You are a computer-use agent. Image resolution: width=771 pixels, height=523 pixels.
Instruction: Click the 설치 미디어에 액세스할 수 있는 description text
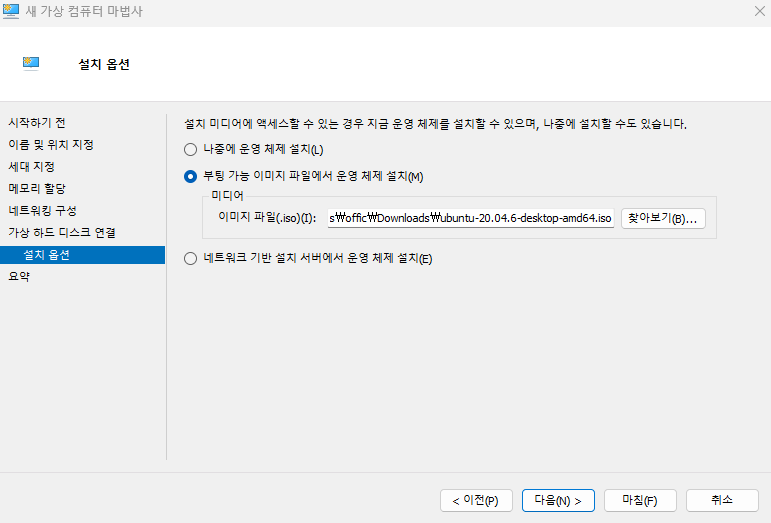coord(435,124)
